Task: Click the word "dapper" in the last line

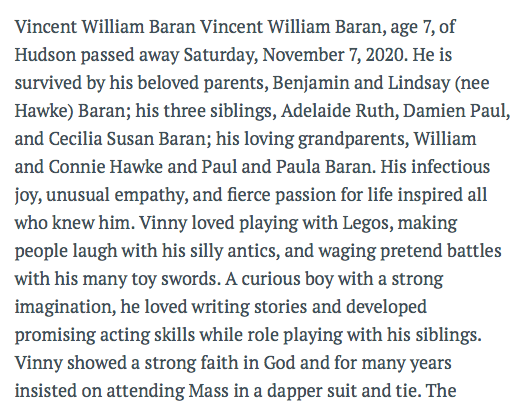Action: point(292,392)
